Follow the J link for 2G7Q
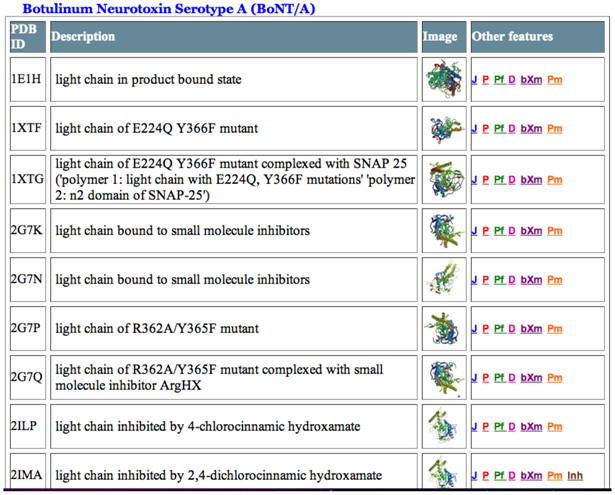 (x=475, y=378)
